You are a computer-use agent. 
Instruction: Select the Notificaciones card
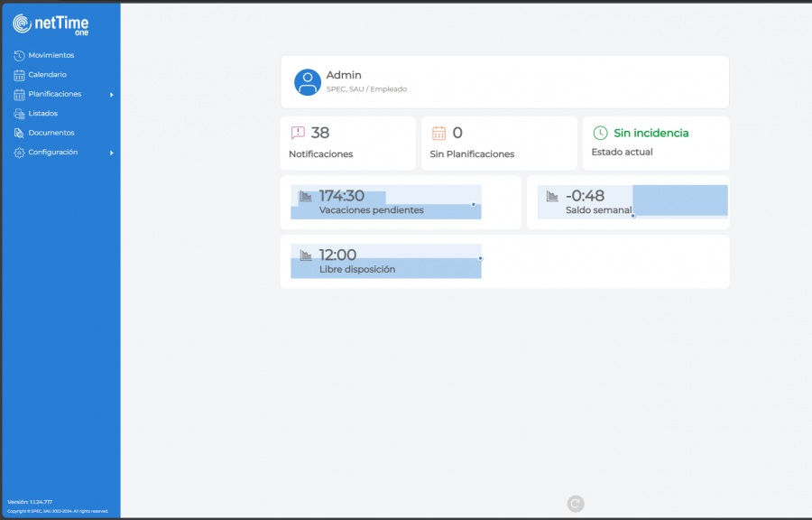coord(347,143)
